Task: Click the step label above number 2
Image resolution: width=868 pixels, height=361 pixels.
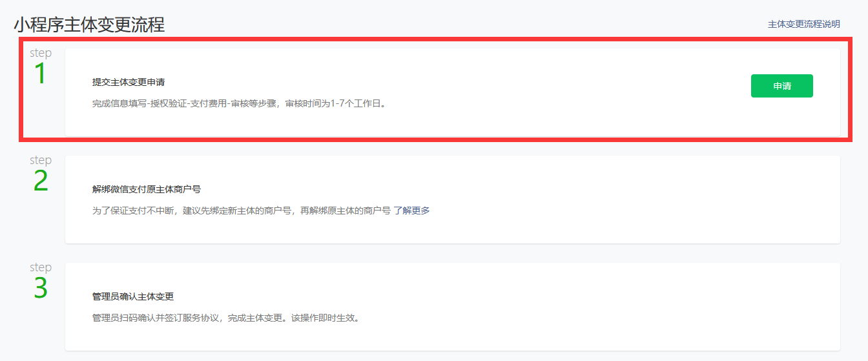Action: click(x=41, y=160)
